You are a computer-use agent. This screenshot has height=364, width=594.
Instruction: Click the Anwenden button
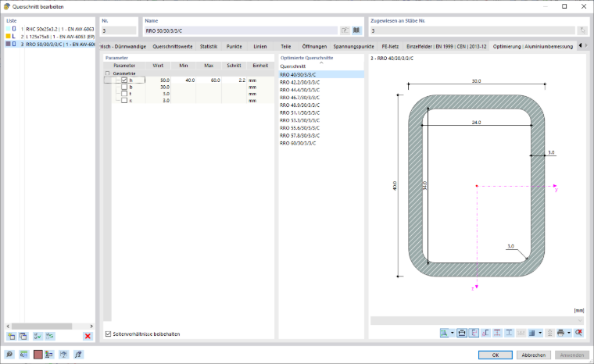(572, 355)
